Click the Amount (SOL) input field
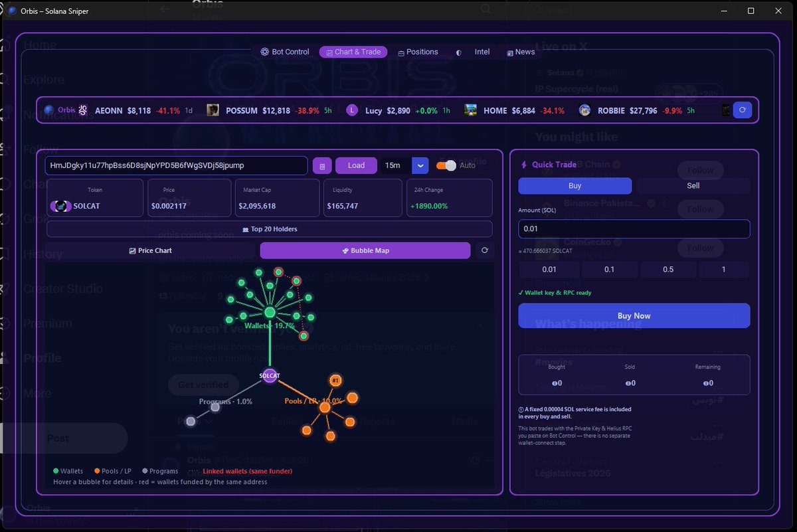The height and width of the screenshot is (532, 797). point(634,229)
